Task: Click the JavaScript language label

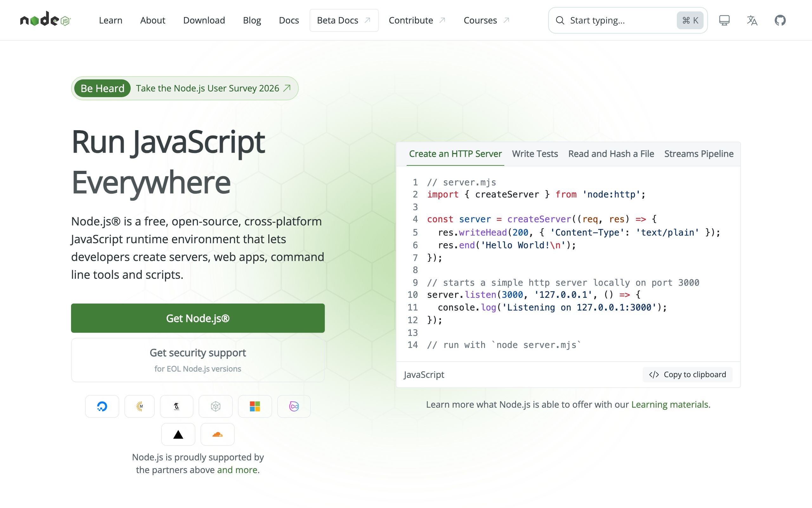Action: pos(424,375)
